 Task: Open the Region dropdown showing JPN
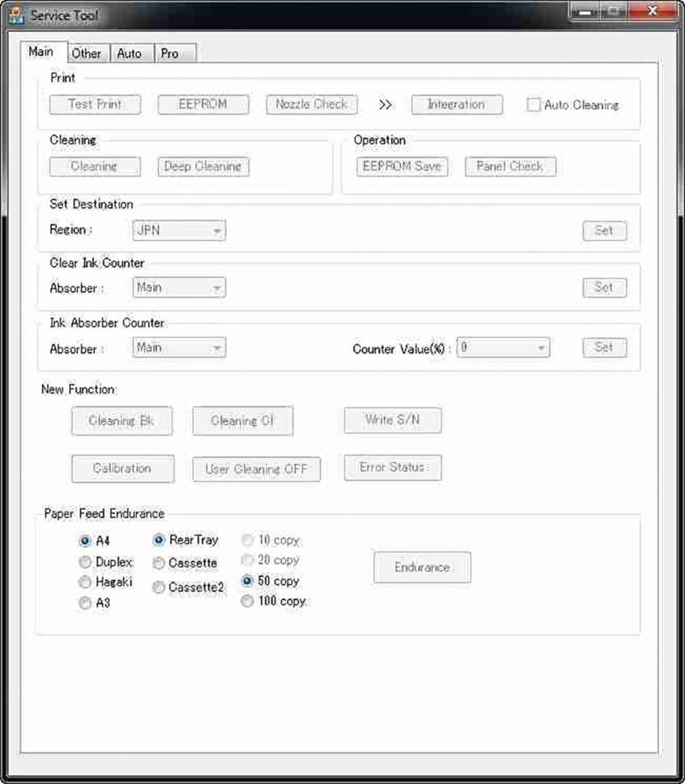[x=179, y=230]
